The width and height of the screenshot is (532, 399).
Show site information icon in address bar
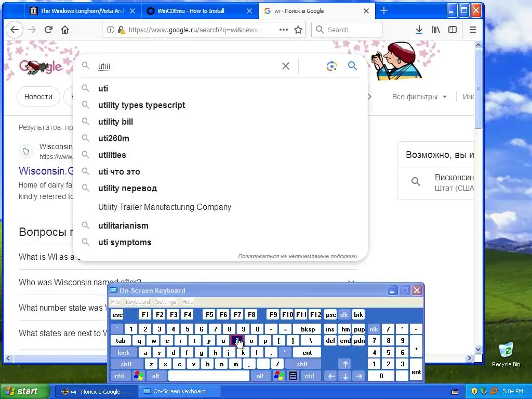coord(110,30)
